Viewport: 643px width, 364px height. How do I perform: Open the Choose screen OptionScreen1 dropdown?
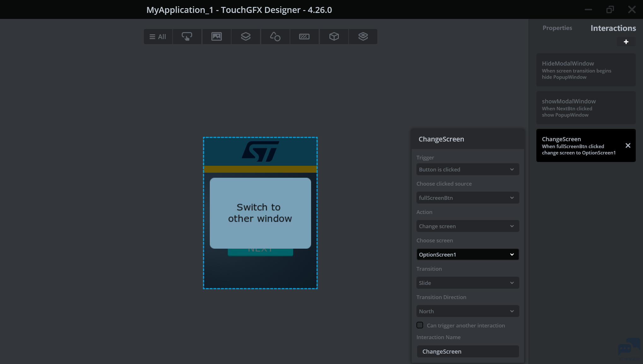468,254
